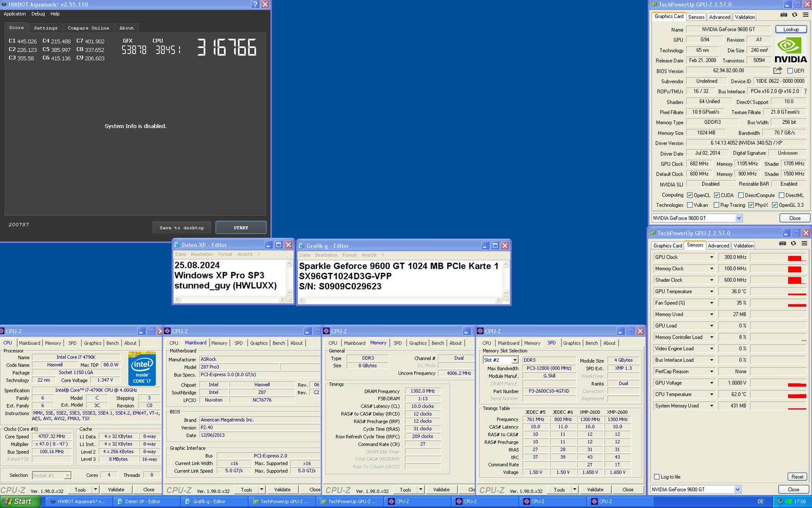
Task: Activate HWBOT Aquamark taskbar button
Action: tap(79, 501)
